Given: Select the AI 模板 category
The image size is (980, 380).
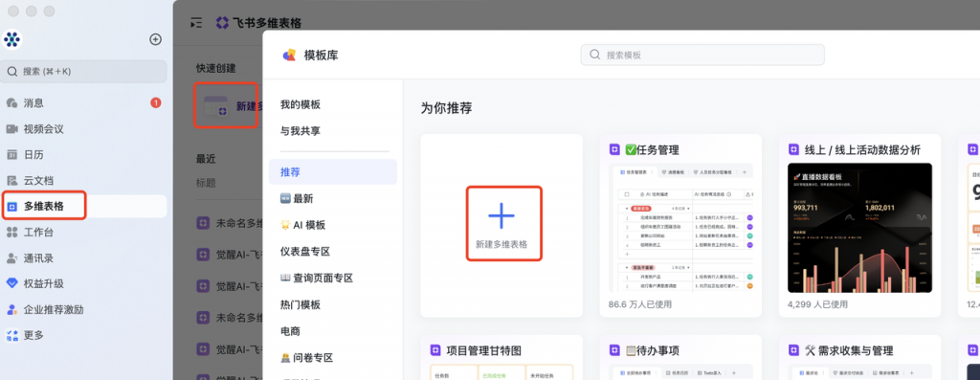Looking at the screenshot, I should [x=332, y=225].
